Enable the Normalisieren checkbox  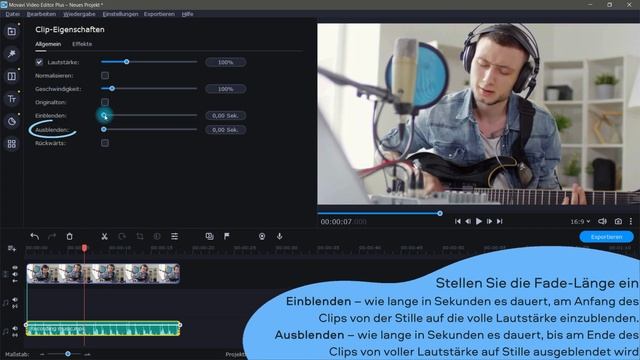tap(105, 76)
